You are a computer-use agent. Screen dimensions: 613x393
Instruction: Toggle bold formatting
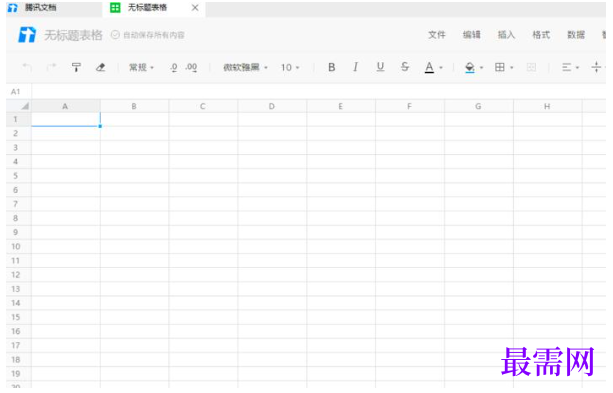[x=332, y=67]
